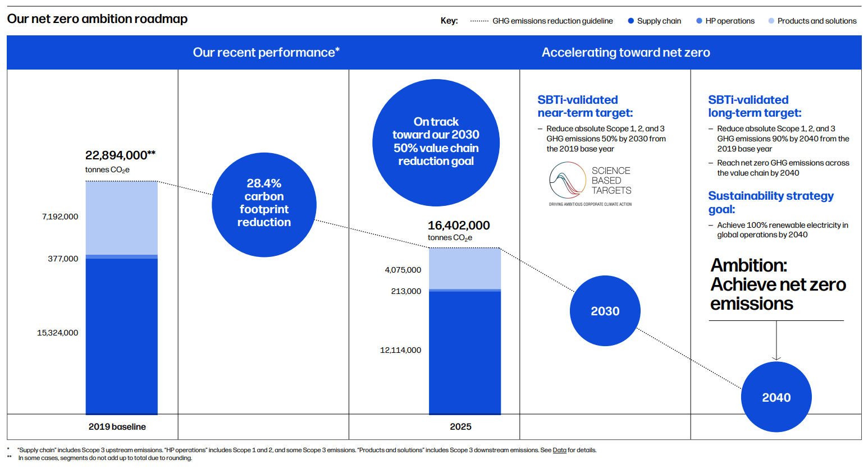
Task: Click the light blue segment of the 2019 bar
Action: [121, 218]
